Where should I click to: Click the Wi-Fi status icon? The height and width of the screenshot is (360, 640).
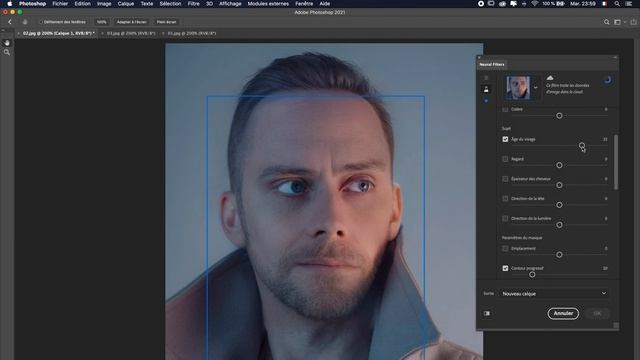point(535,4)
